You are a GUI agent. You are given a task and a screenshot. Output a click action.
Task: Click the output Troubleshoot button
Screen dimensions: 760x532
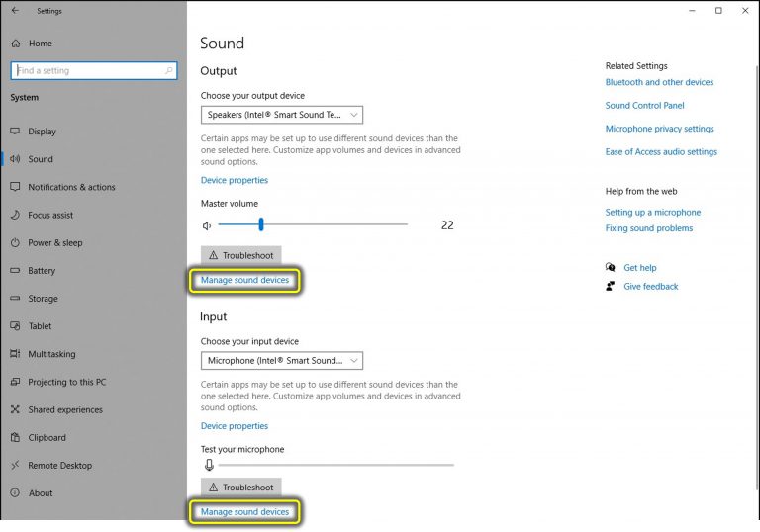pyautogui.click(x=241, y=255)
